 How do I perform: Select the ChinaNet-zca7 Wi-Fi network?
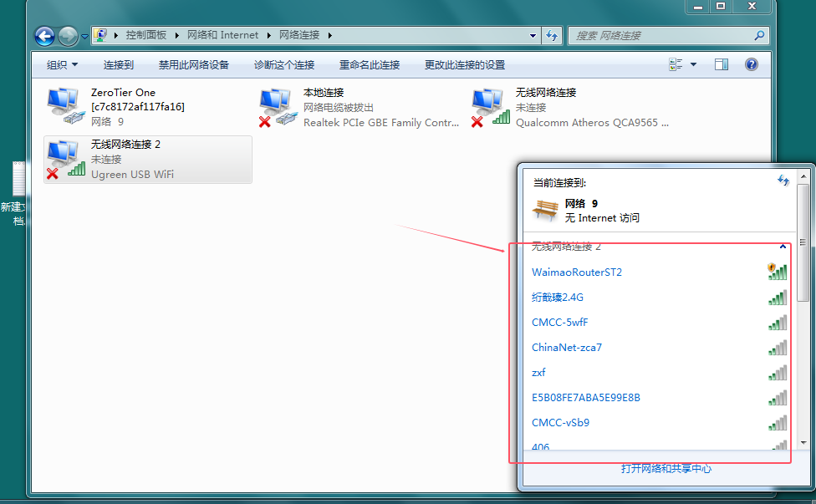(567, 348)
